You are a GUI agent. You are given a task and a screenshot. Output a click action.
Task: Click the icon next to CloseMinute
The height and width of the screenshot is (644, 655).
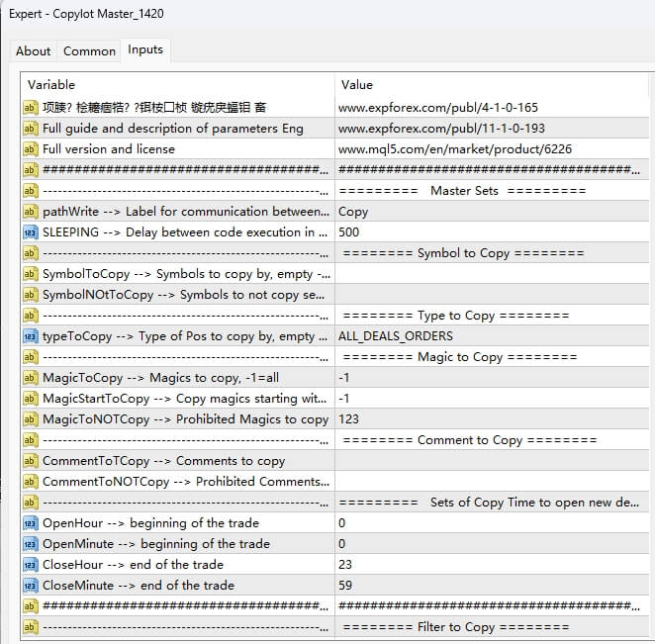(x=30, y=586)
